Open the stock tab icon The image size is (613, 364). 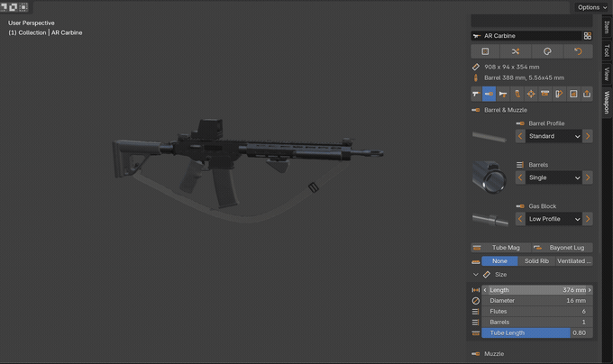[x=559, y=94]
